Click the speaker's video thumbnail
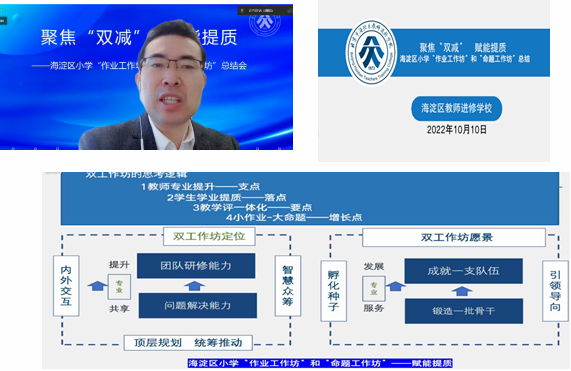 pyautogui.click(x=146, y=77)
